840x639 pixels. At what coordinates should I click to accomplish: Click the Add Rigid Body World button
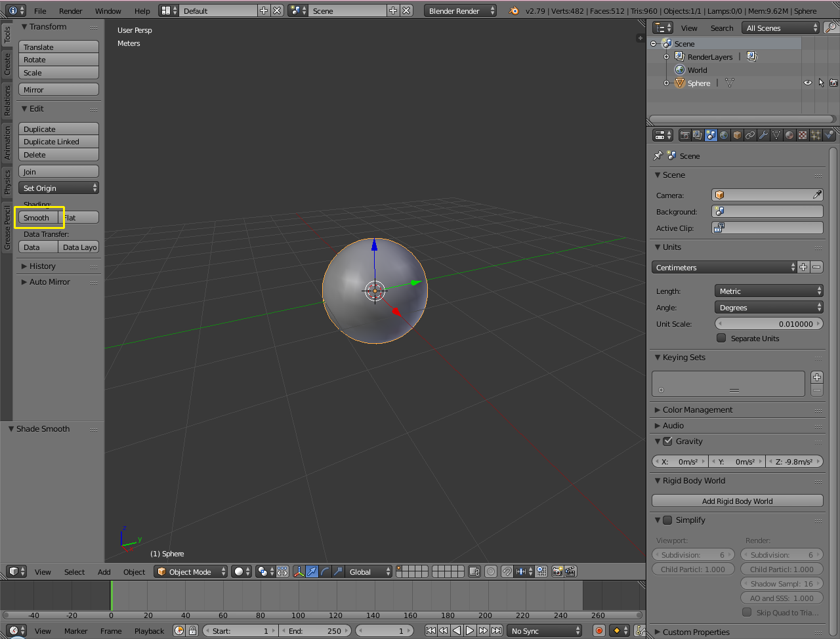click(x=737, y=501)
